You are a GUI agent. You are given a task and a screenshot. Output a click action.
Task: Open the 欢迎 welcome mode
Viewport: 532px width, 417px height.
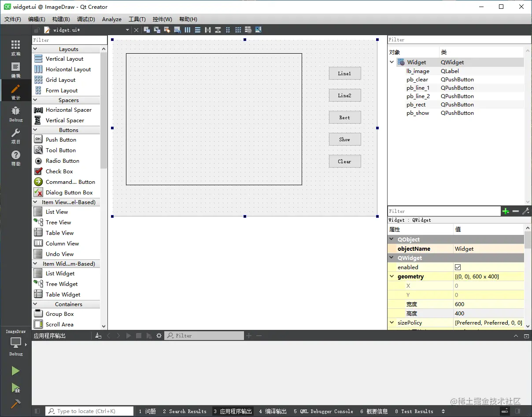(x=15, y=48)
